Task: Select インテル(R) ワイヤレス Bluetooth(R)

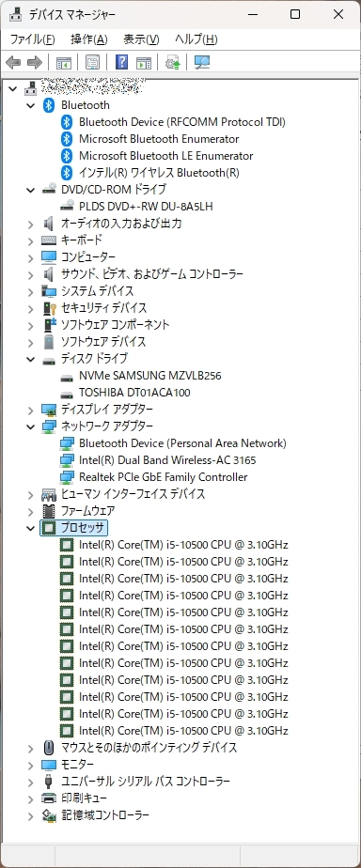Action: (x=160, y=173)
